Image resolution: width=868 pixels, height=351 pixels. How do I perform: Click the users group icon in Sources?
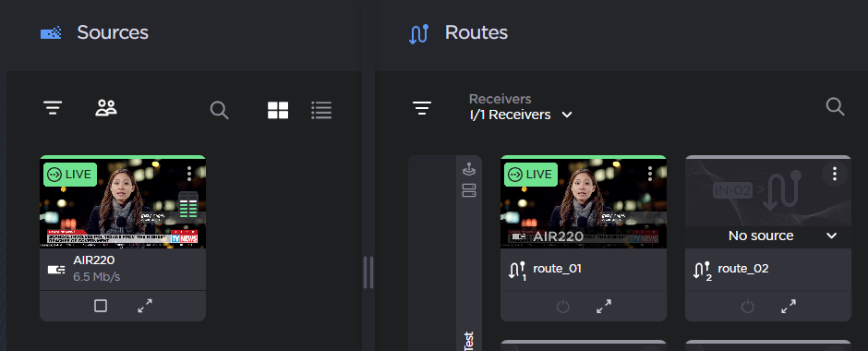point(106,108)
